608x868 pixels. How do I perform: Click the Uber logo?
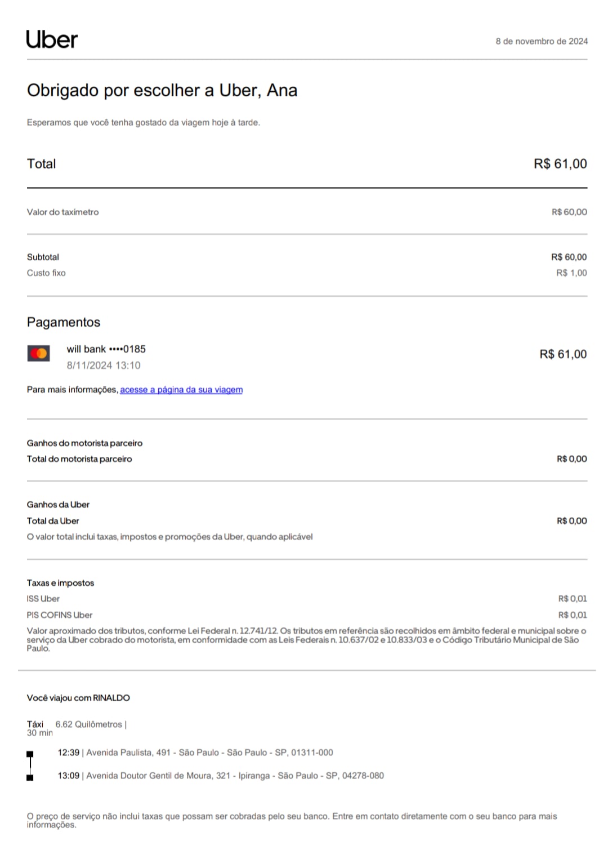pyautogui.click(x=52, y=39)
